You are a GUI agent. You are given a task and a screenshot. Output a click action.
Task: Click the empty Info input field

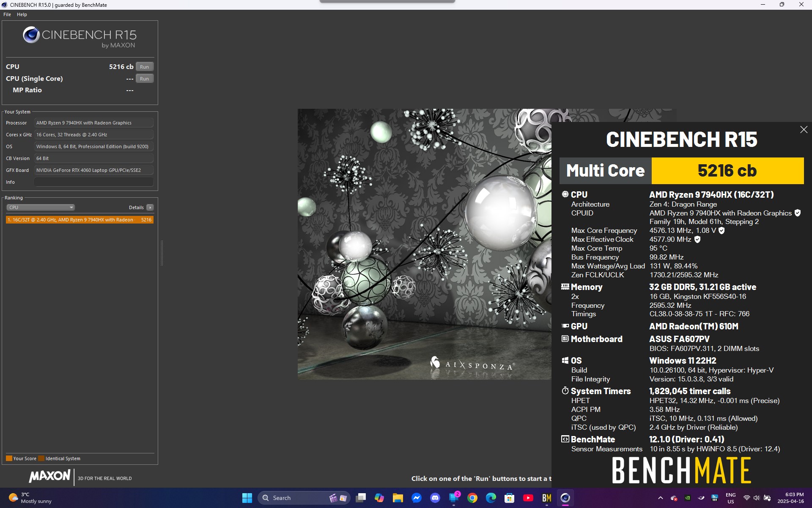pos(93,182)
